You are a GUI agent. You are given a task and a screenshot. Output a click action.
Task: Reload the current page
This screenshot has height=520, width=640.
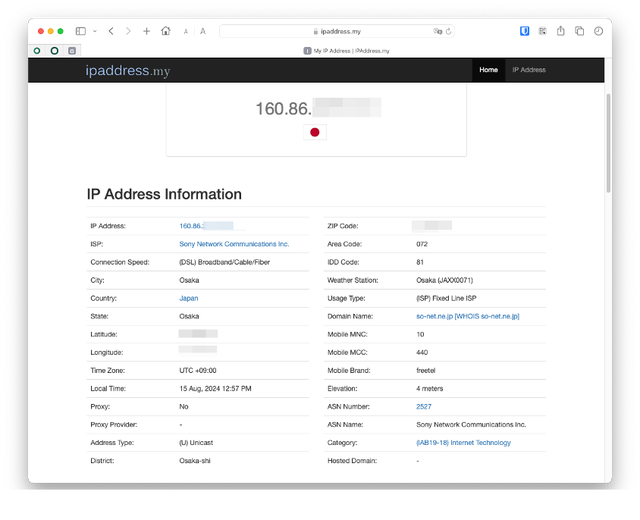pyautogui.click(x=449, y=31)
